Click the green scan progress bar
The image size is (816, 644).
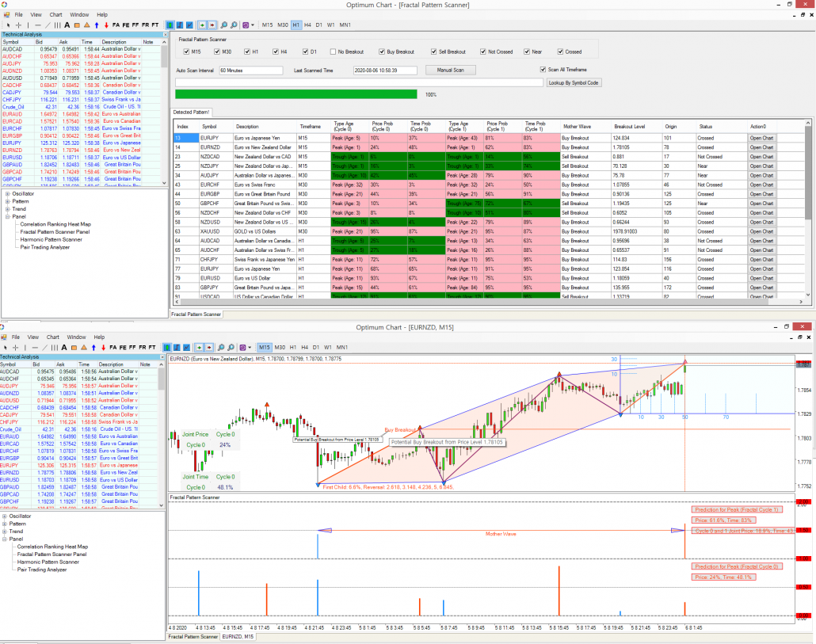click(293, 93)
